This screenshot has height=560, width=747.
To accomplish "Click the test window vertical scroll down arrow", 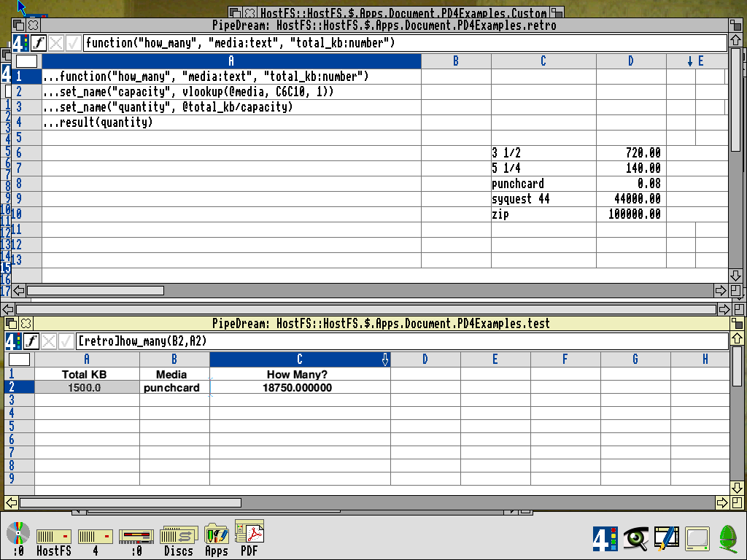I will [737, 488].
